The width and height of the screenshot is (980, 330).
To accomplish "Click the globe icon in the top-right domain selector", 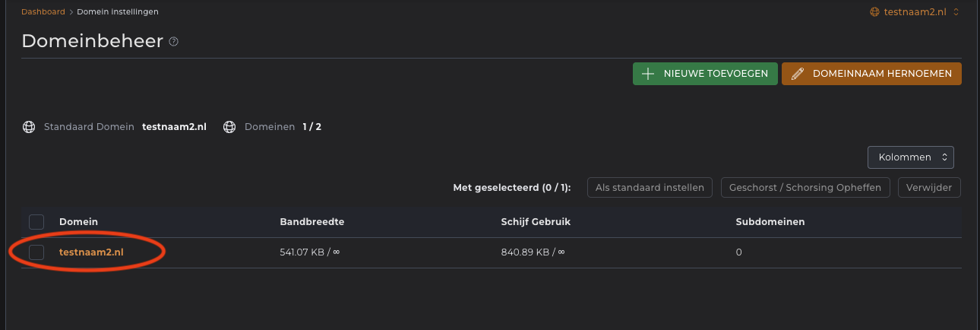I will [x=874, y=12].
